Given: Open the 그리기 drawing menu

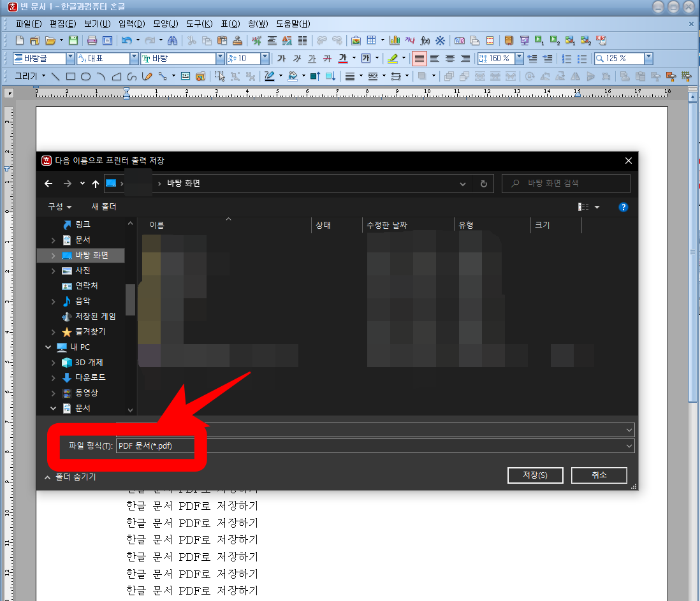Looking at the screenshot, I should (30, 76).
